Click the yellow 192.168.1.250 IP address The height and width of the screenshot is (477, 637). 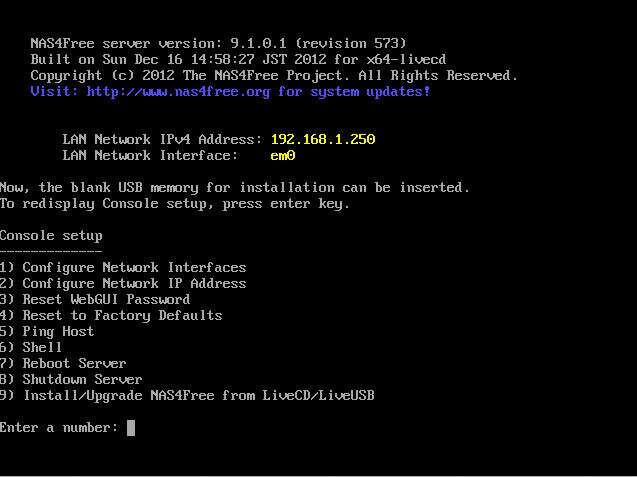coord(322,139)
